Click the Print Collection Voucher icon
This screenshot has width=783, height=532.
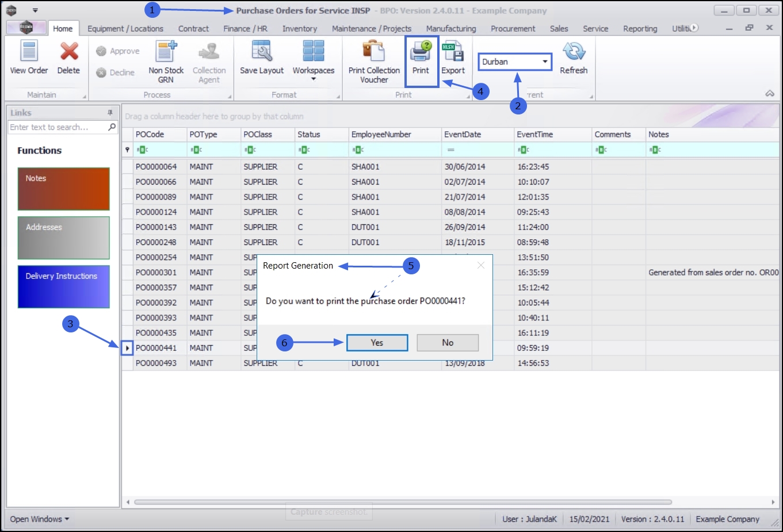coord(374,62)
